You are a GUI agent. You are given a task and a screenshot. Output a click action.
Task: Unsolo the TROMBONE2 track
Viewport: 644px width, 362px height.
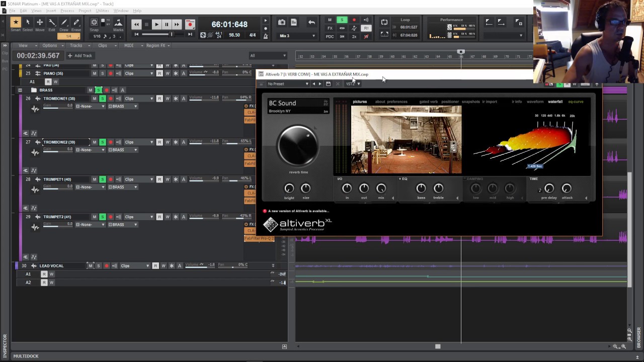(x=102, y=142)
